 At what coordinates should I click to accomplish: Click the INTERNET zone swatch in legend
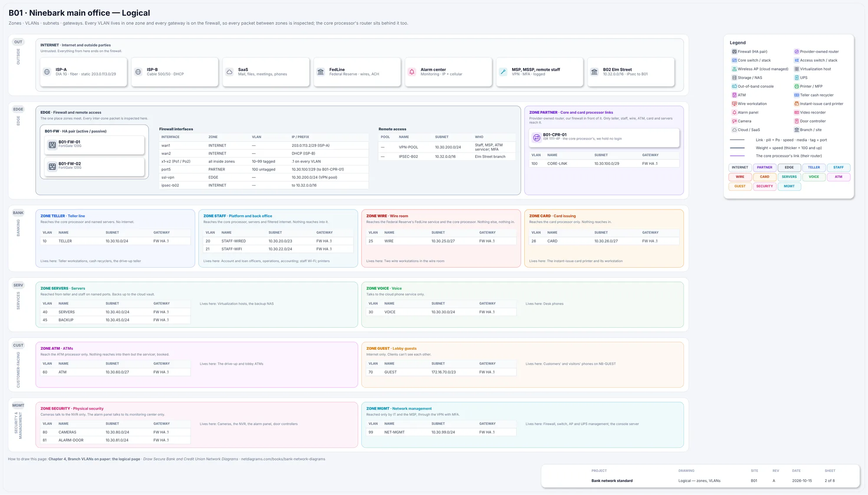[x=740, y=167]
